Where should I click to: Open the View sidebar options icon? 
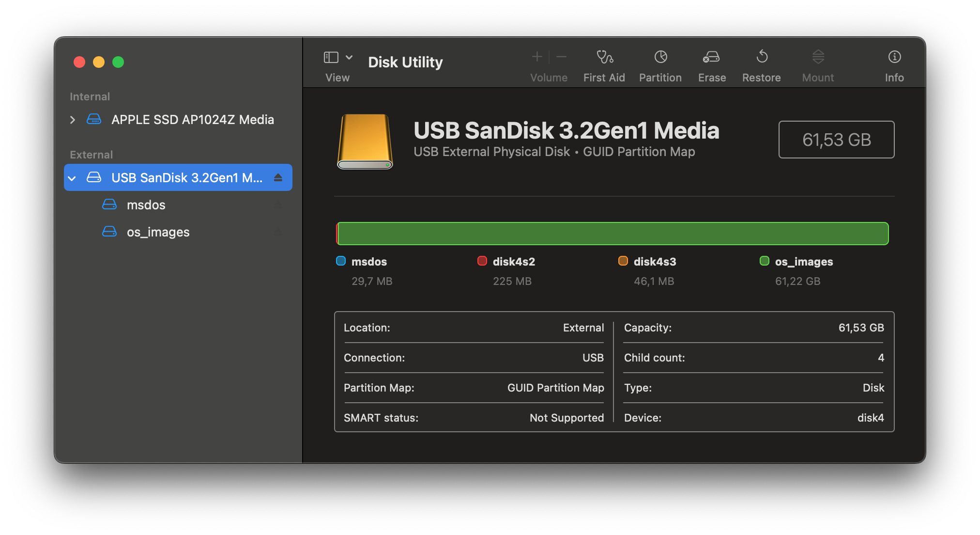tap(331, 57)
